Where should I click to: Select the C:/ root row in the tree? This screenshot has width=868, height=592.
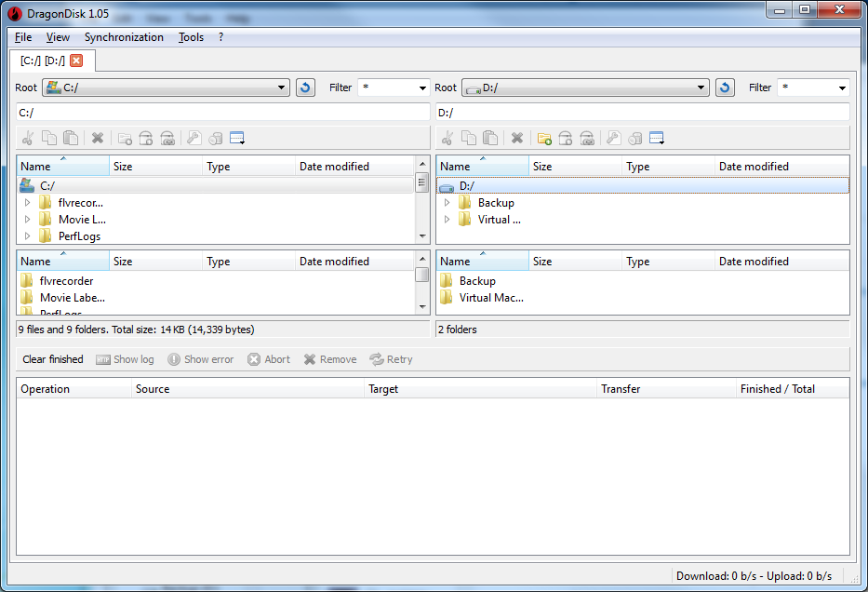pyautogui.click(x=215, y=185)
